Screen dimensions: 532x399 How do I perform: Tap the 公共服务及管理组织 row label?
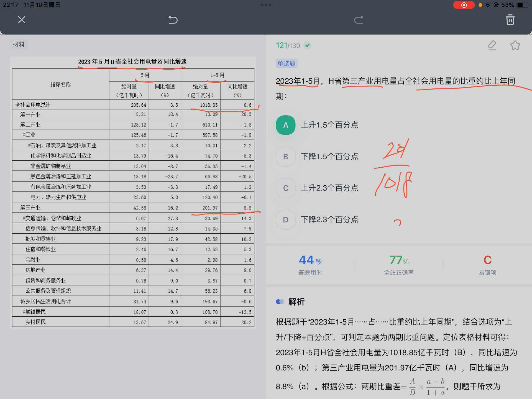48,291
